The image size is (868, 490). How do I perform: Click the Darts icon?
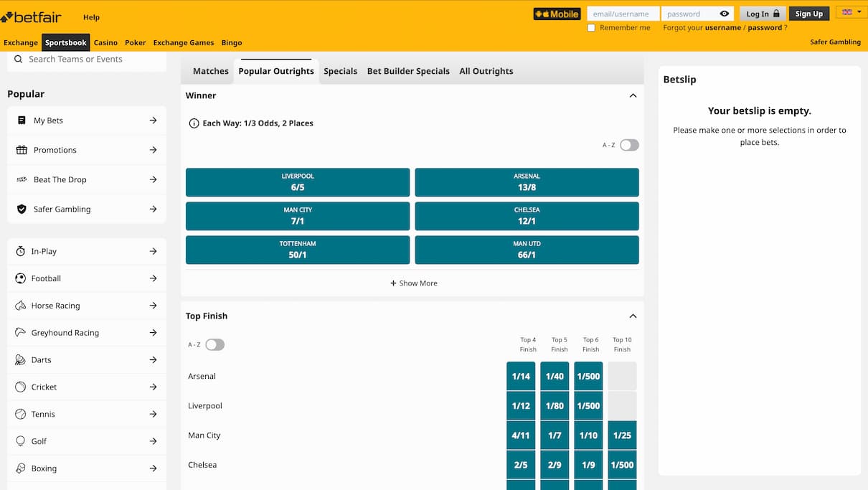[x=20, y=360]
